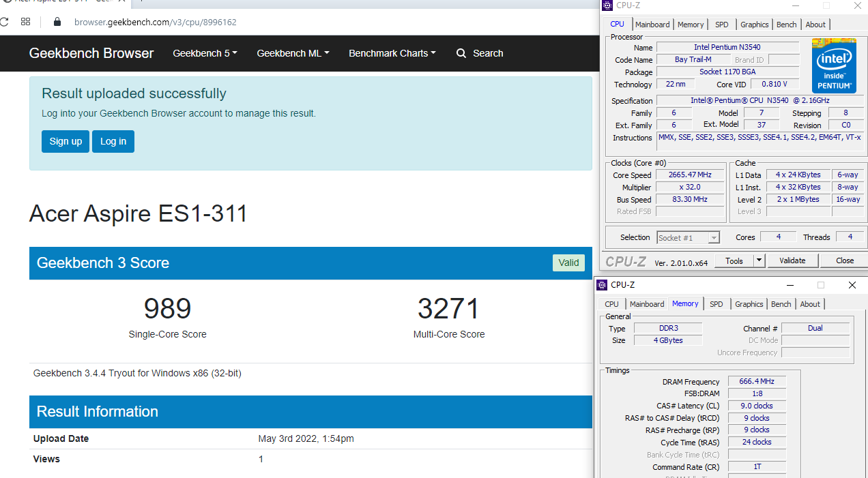Click the Bay Trail-M code name field
This screenshot has width=868, height=478.
tap(693, 60)
